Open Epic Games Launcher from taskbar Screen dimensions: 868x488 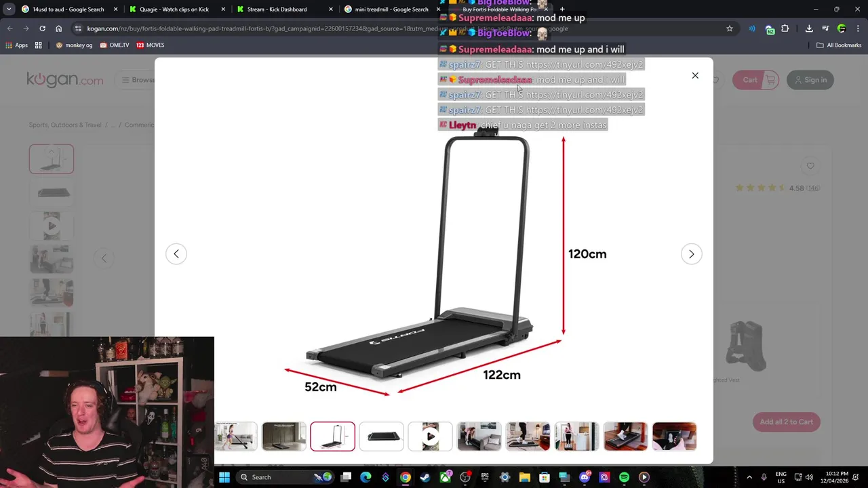(x=485, y=477)
